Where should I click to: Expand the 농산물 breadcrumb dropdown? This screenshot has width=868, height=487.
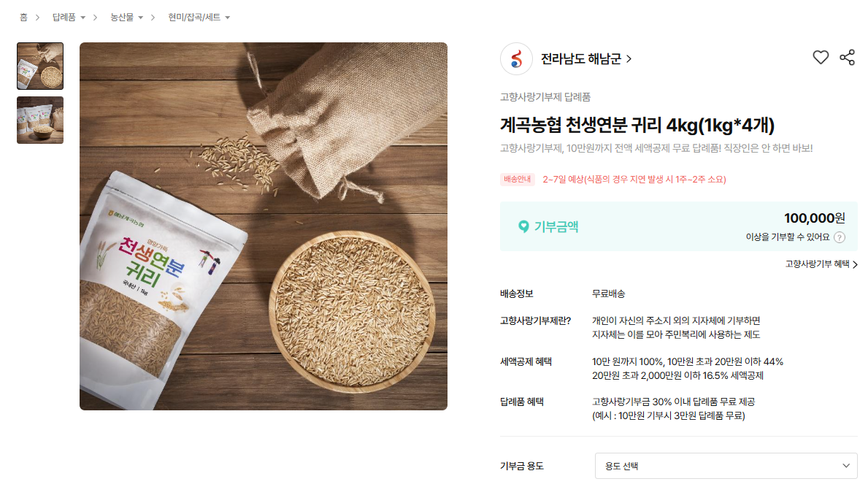[141, 18]
